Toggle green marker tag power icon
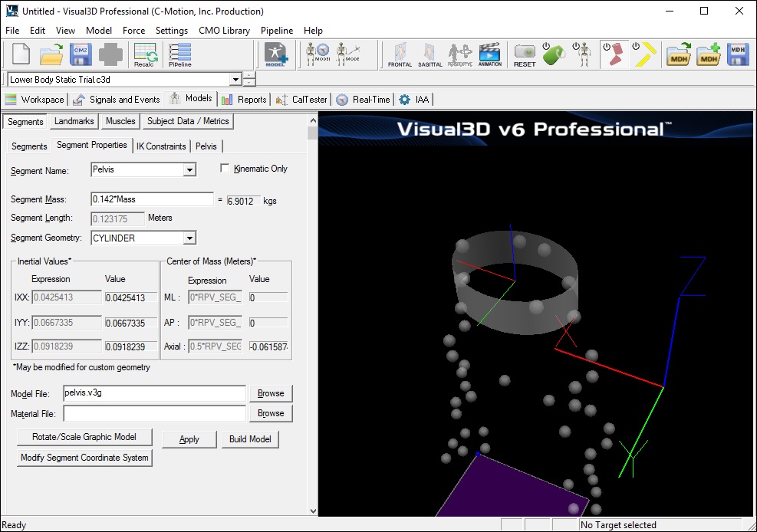The width and height of the screenshot is (757, 532). (553, 54)
